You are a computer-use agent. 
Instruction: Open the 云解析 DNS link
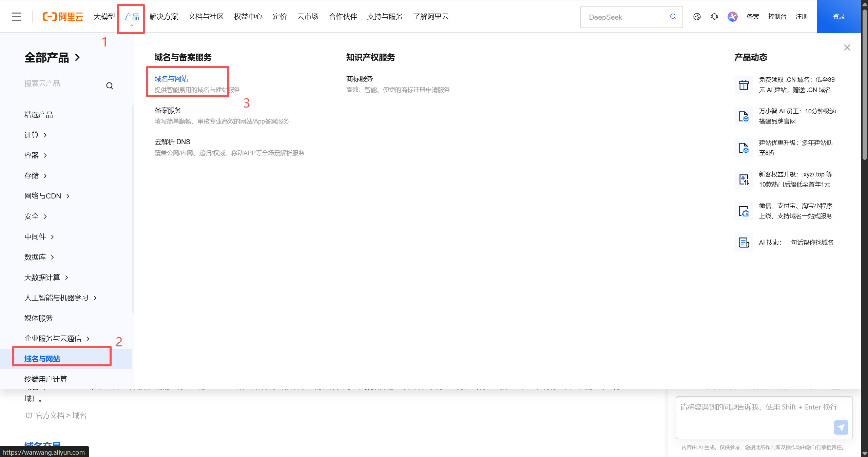172,141
